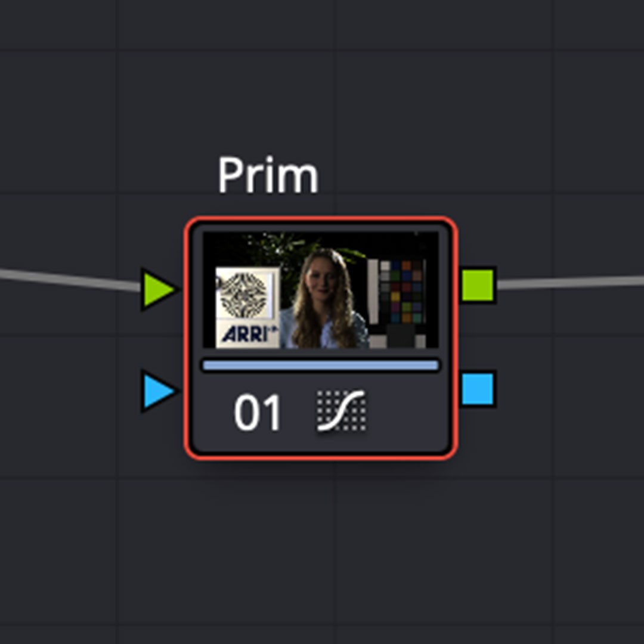Click the "Prim" node label

[268, 175]
